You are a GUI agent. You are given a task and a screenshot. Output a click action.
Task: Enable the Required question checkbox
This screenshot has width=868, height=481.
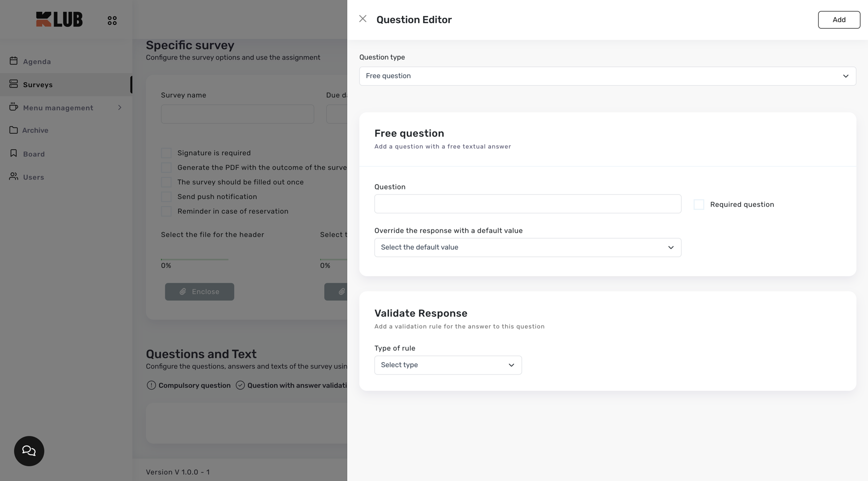click(699, 204)
